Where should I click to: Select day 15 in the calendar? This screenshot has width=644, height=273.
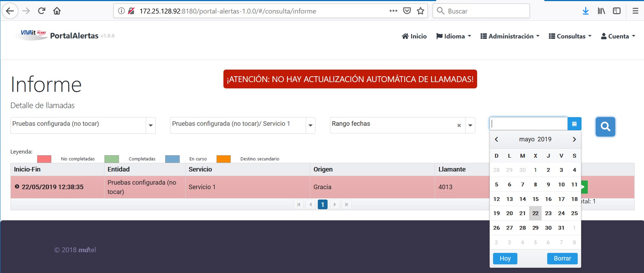coord(535,199)
